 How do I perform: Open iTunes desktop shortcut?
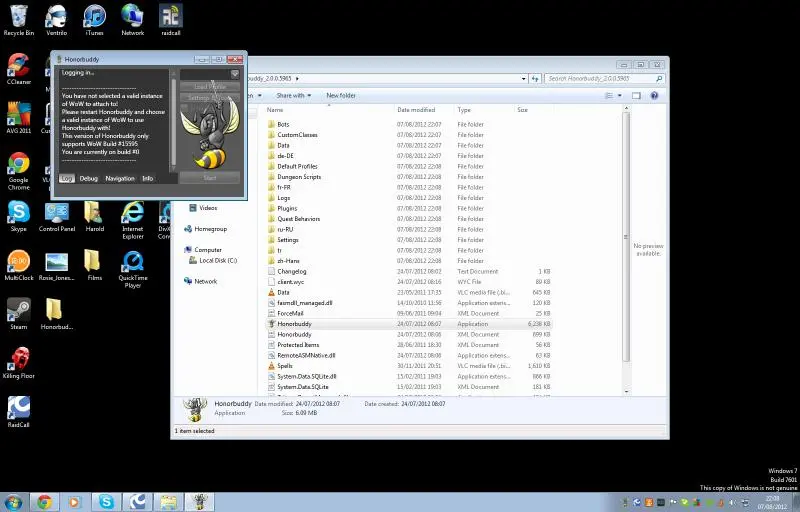(x=94, y=20)
